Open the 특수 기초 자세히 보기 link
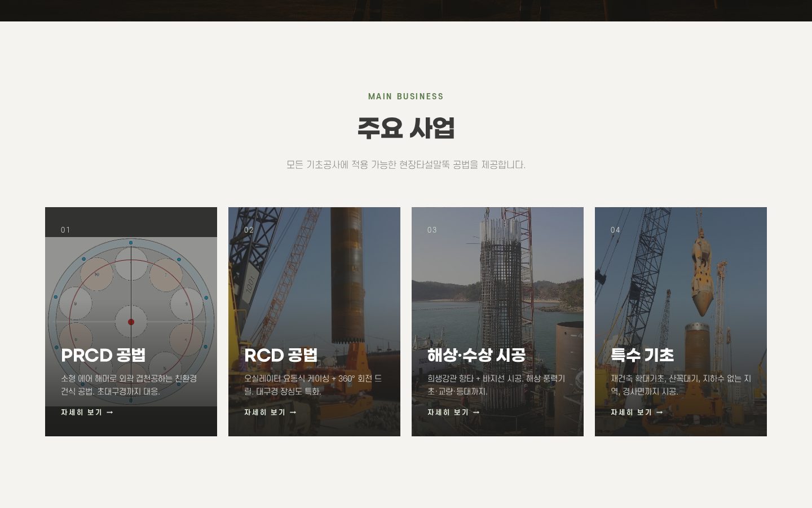The image size is (812, 508). pyautogui.click(x=637, y=413)
